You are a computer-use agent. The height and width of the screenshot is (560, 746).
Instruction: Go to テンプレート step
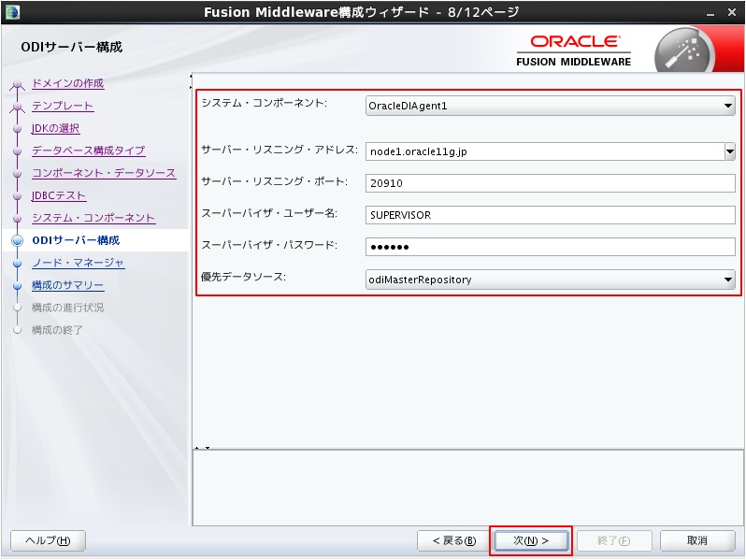[x=63, y=106]
